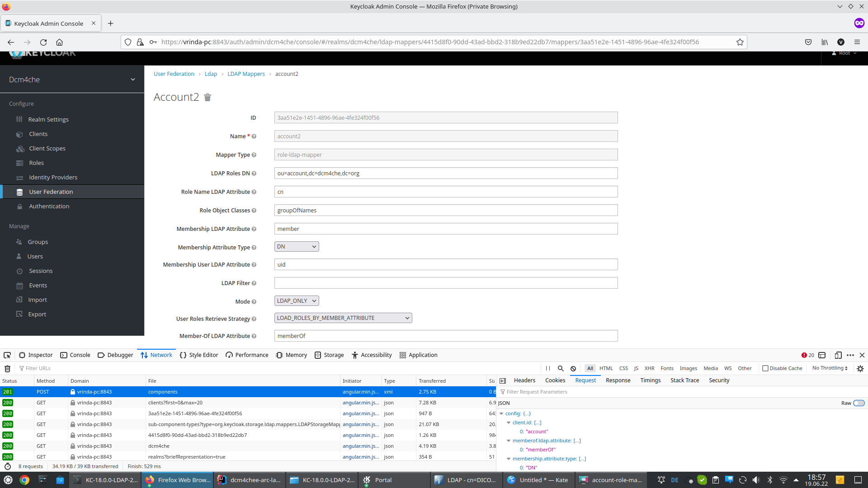Bookmark the page using the star icon
This screenshot has width=868, height=488.
(x=740, y=42)
